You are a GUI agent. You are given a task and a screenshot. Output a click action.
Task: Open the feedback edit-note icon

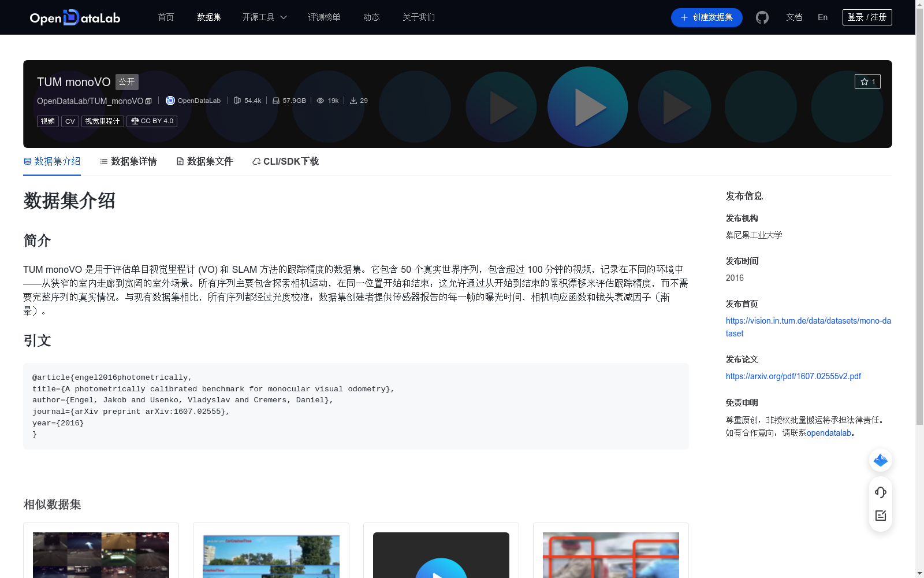(x=881, y=516)
